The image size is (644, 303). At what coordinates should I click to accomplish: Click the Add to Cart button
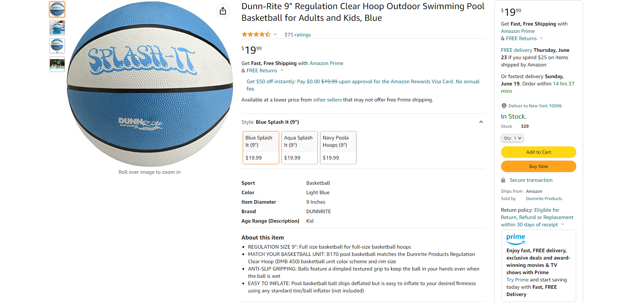coord(538,152)
